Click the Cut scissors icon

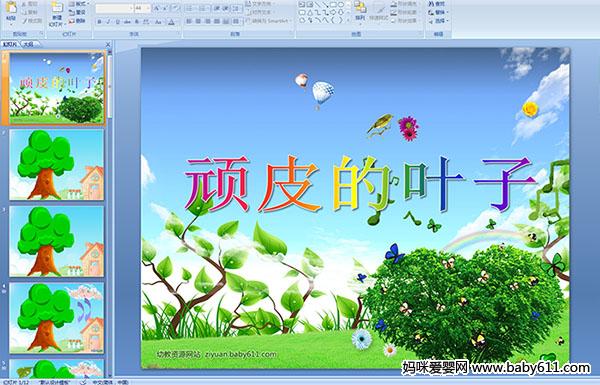[23, 4]
